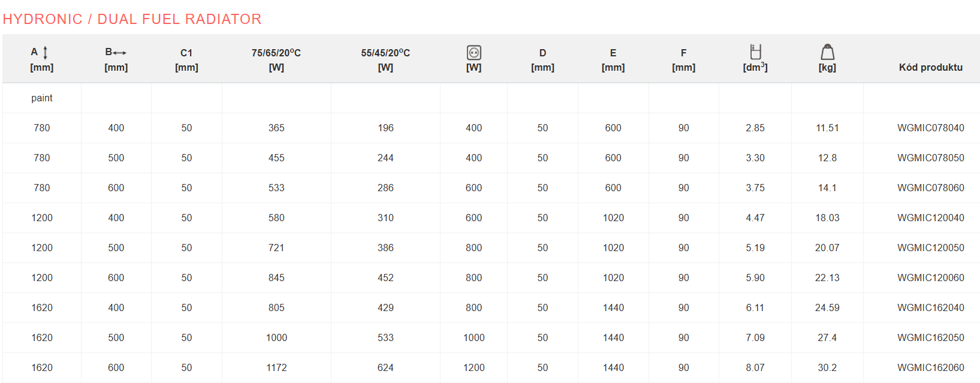Select product code WGMIC162060
Image resolution: width=980 pixels, height=383 pixels.
point(930,367)
